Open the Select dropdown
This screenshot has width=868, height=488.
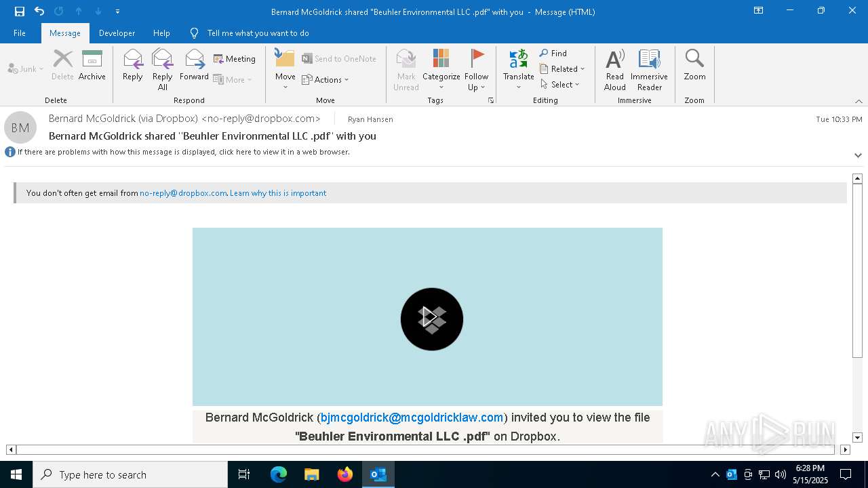click(560, 84)
